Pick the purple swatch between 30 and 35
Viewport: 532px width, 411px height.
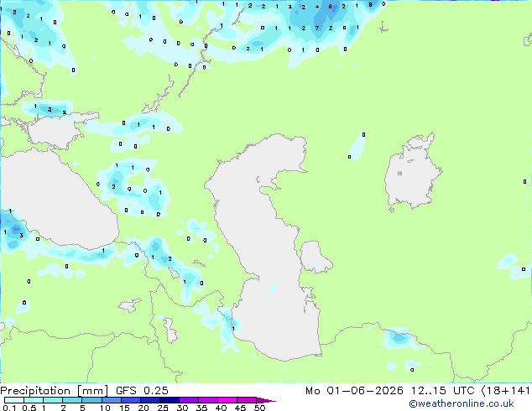[188, 400]
